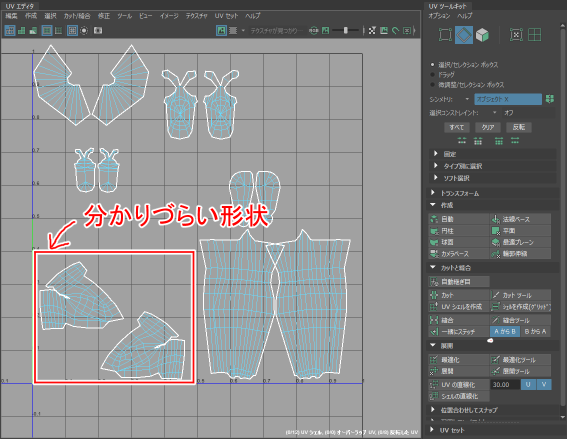This screenshot has height=439, width=567.
Task: Click the カメラベース mapping tool
Action: pyautogui.click(x=458, y=253)
